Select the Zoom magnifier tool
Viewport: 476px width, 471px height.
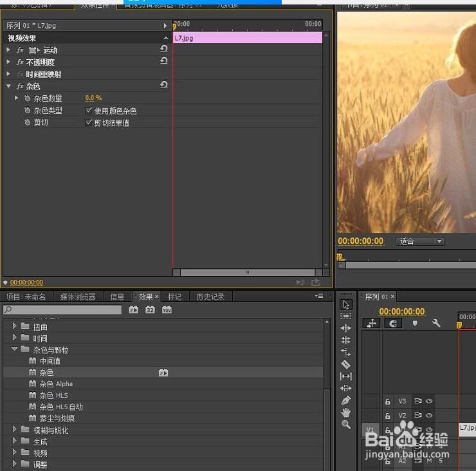[346, 424]
